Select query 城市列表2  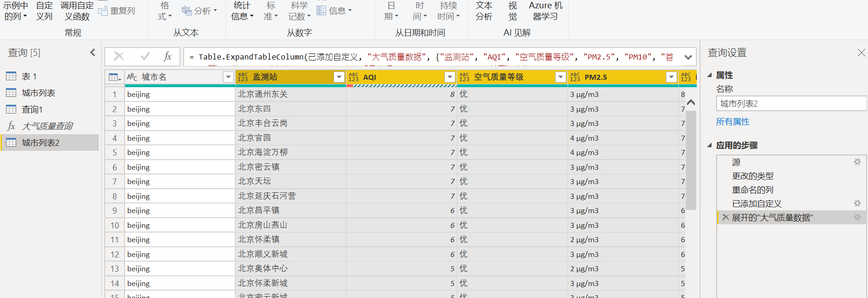tap(49, 143)
